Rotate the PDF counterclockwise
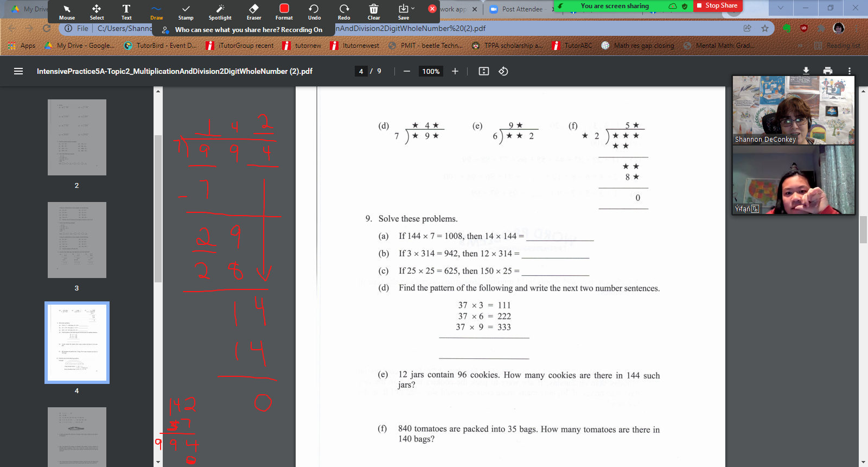Viewport: 868px width, 467px height. click(503, 71)
